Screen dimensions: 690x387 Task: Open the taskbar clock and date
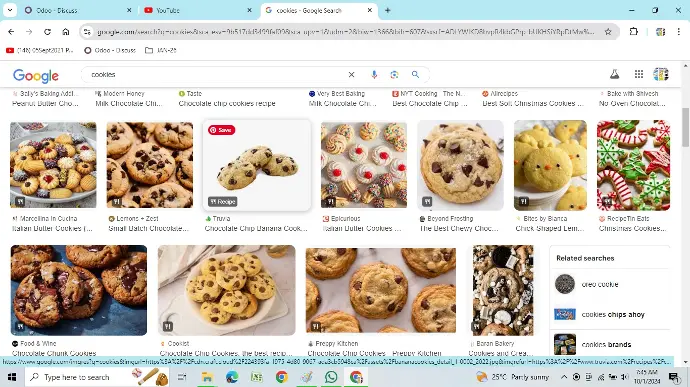(x=646, y=377)
